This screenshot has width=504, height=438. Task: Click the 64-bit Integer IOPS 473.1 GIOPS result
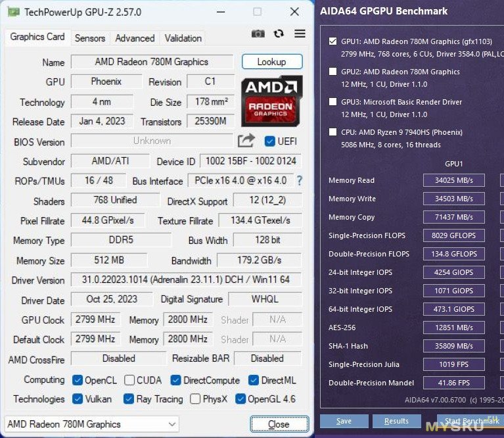(454, 309)
